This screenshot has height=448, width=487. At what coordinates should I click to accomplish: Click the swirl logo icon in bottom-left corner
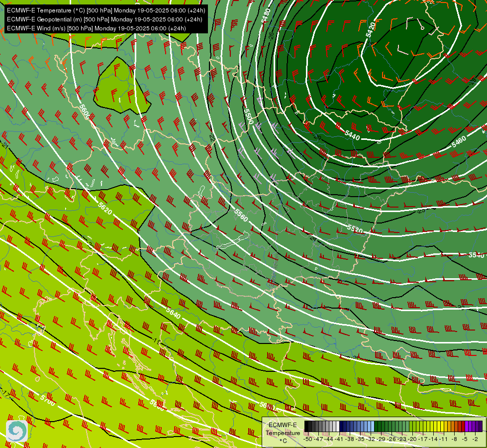click(17, 431)
